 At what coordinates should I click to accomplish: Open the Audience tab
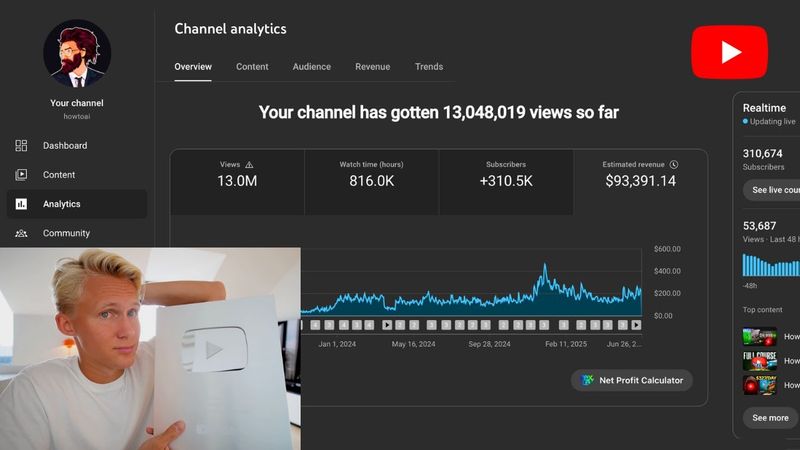[312, 67]
